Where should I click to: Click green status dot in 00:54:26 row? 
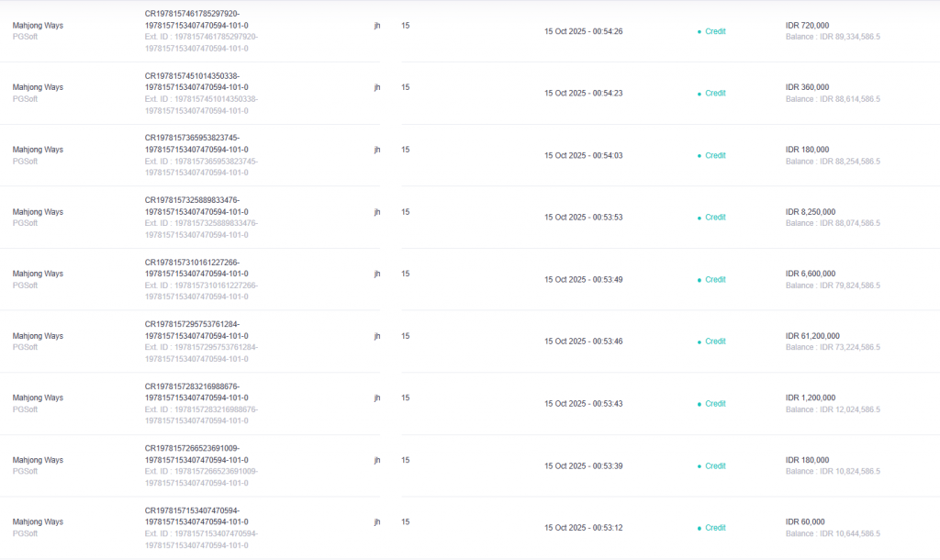[x=699, y=31]
